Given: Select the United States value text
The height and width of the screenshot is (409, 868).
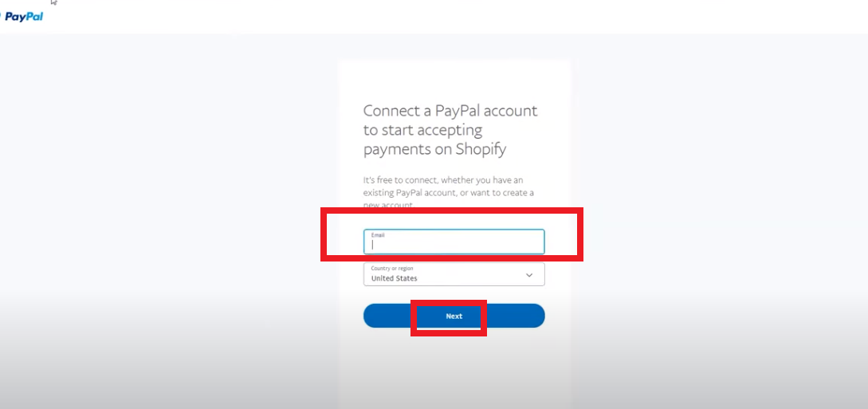Looking at the screenshot, I should 394,278.
